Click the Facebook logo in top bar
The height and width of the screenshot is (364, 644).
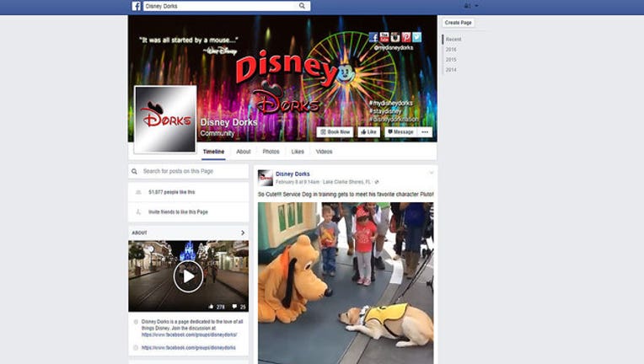coord(136,6)
